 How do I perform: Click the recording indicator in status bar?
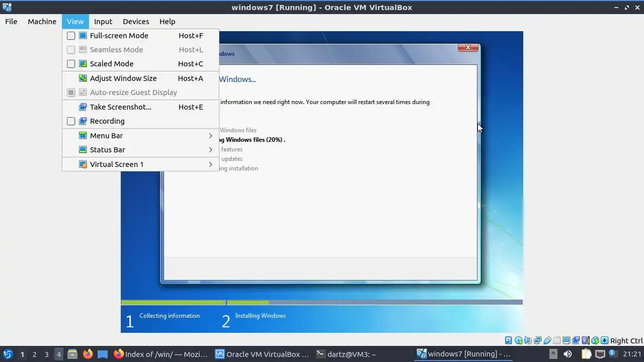[x=576, y=340]
